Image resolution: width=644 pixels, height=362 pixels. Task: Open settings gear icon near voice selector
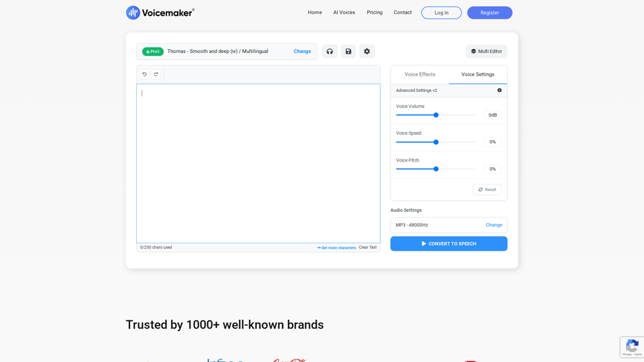tap(367, 52)
